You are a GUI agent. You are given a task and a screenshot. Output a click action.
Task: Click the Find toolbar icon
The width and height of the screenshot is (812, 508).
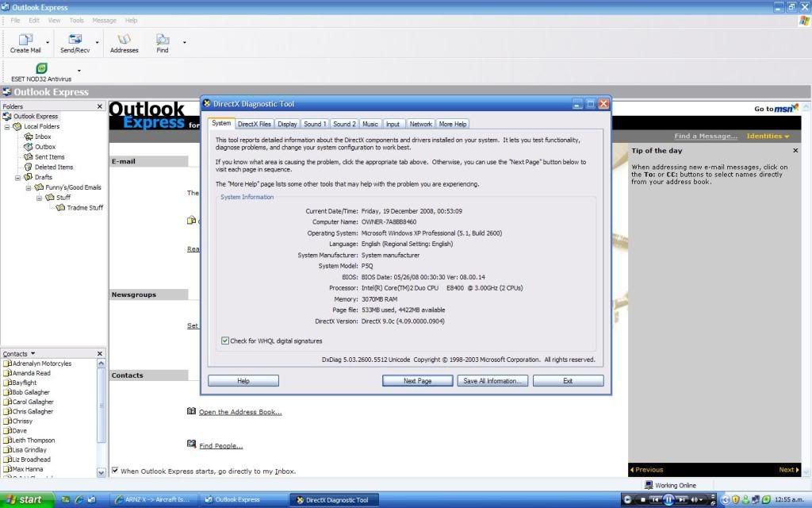[x=163, y=39]
